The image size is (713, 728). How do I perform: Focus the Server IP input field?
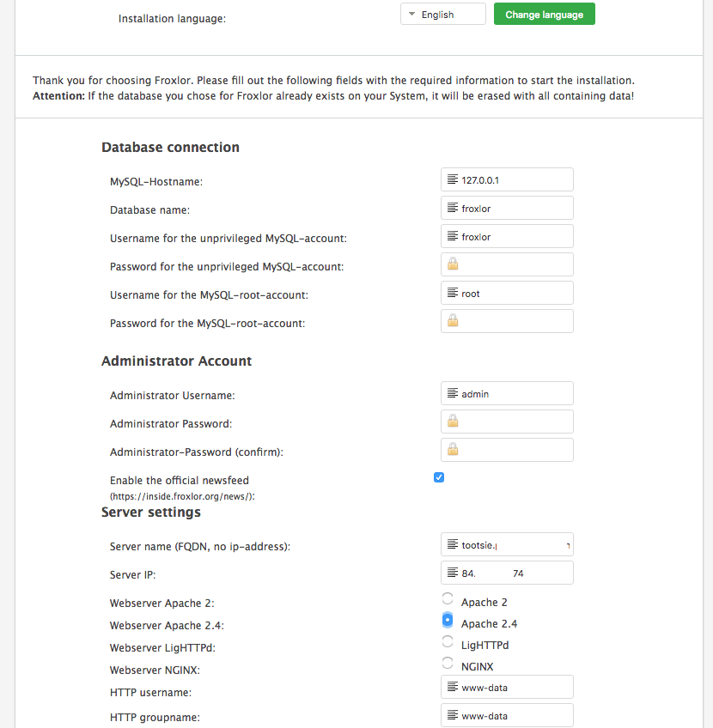pyautogui.click(x=515, y=573)
